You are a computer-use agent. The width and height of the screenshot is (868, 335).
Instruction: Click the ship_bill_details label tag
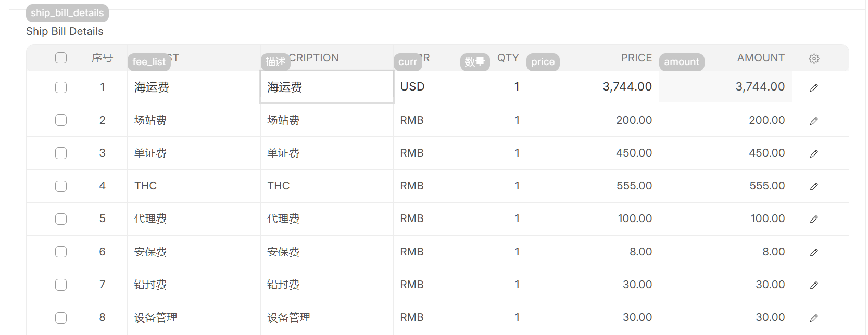(67, 13)
